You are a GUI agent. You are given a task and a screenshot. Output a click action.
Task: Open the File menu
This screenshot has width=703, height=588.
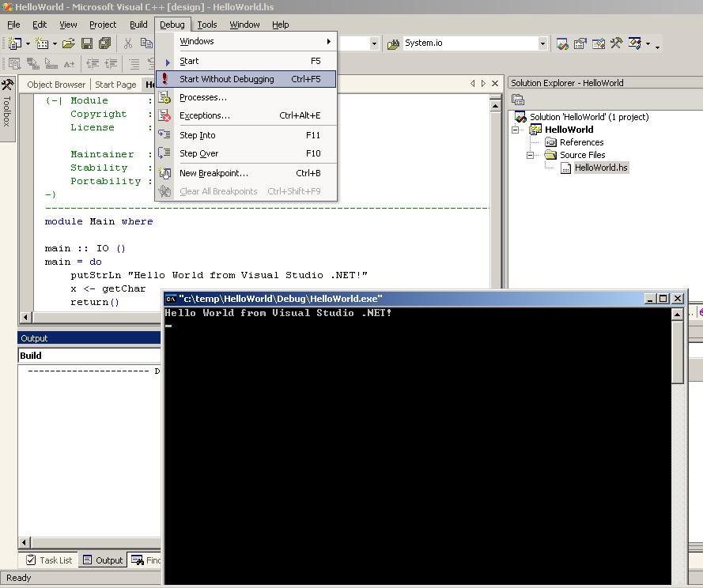pyautogui.click(x=13, y=24)
